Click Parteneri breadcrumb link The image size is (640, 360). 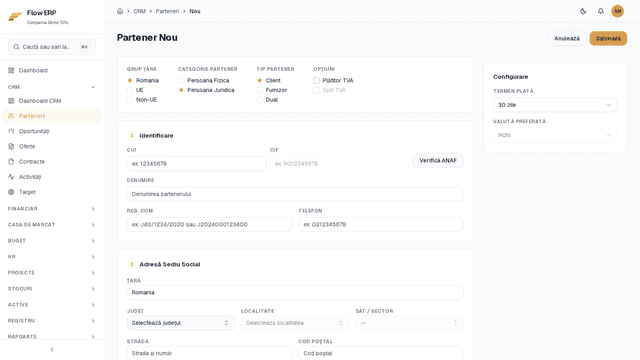pyautogui.click(x=167, y=11)
